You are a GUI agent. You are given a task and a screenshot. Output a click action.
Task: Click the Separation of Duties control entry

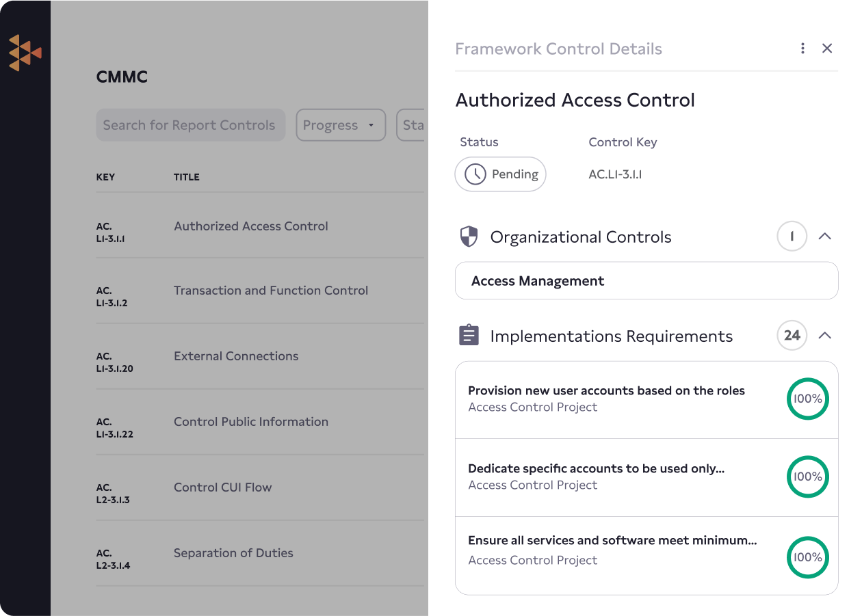233,552
